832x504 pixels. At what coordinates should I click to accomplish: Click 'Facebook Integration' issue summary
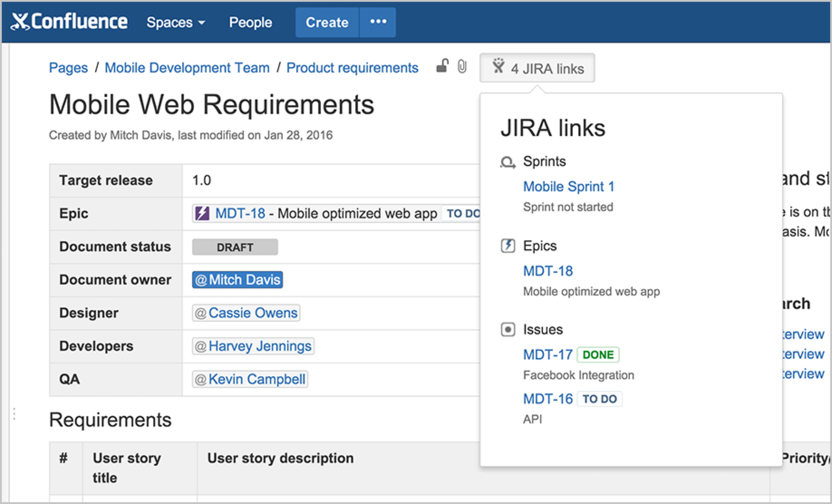579,375
